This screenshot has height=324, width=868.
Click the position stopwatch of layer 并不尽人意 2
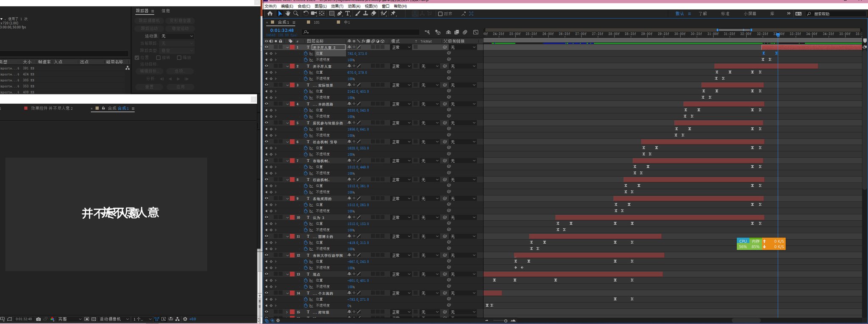click(x=306, y=54)
